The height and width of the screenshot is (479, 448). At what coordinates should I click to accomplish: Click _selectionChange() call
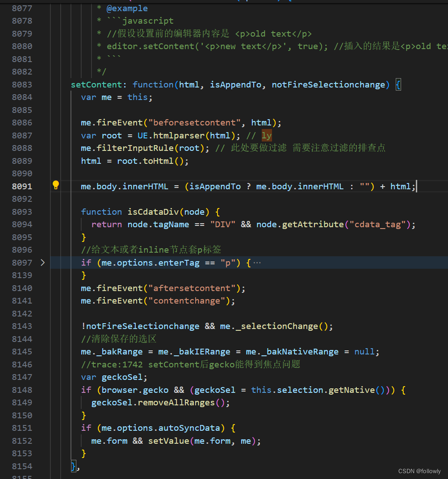pyautogui.click(x=281, y=326)
